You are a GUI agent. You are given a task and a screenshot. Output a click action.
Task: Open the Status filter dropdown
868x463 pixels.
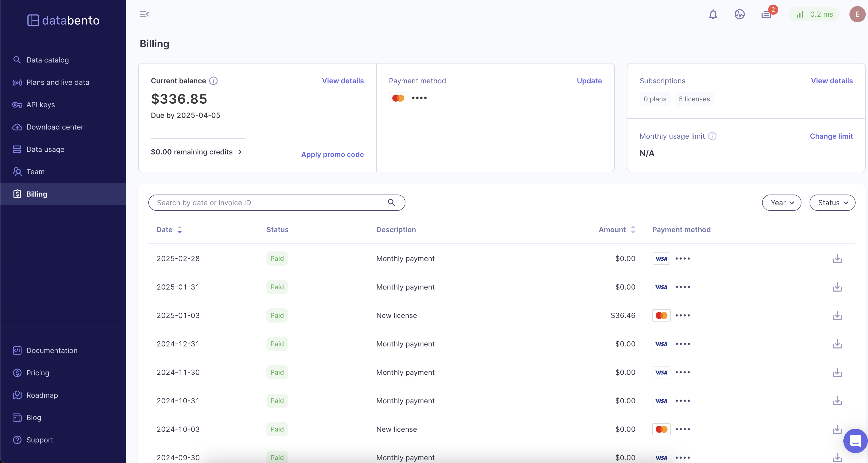[x=832, y=202]
